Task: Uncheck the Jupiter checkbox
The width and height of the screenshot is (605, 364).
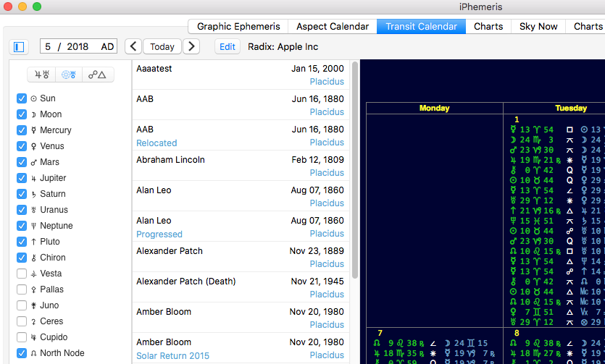Action: click(x=22, y=178)
